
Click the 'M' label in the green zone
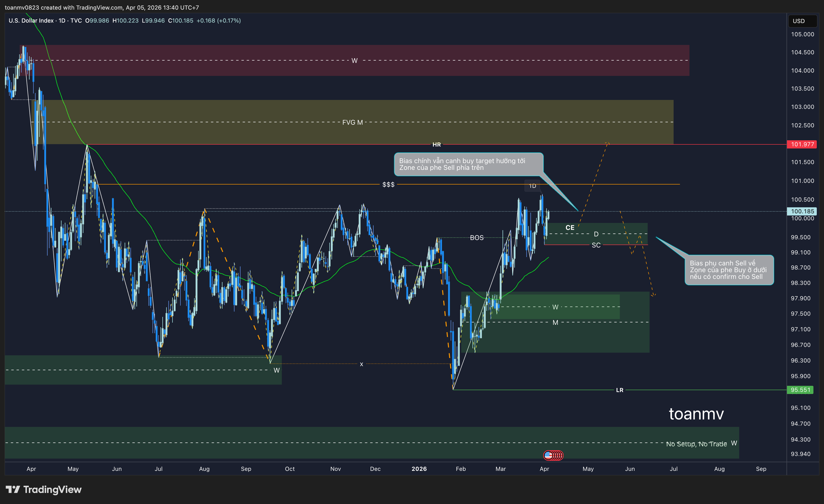tap(555, 322)
